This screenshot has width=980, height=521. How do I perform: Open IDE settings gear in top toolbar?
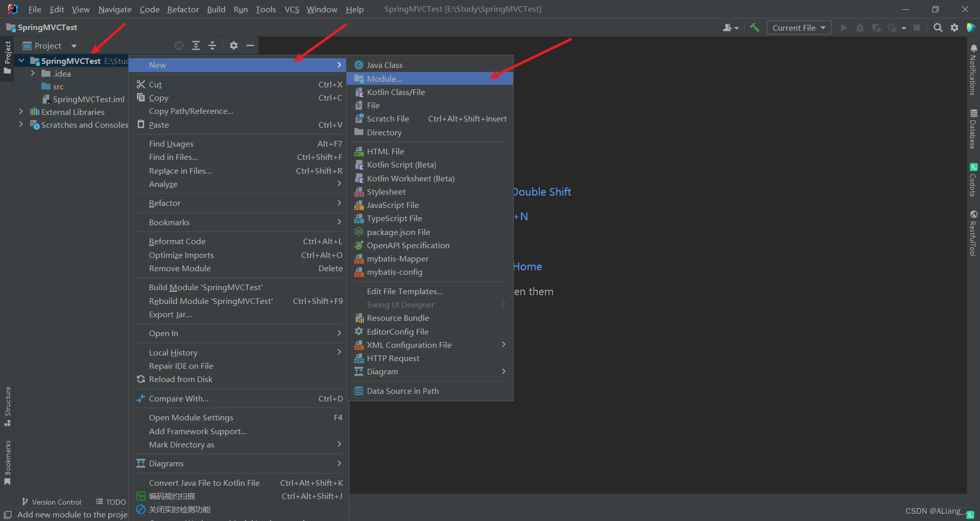954,28
